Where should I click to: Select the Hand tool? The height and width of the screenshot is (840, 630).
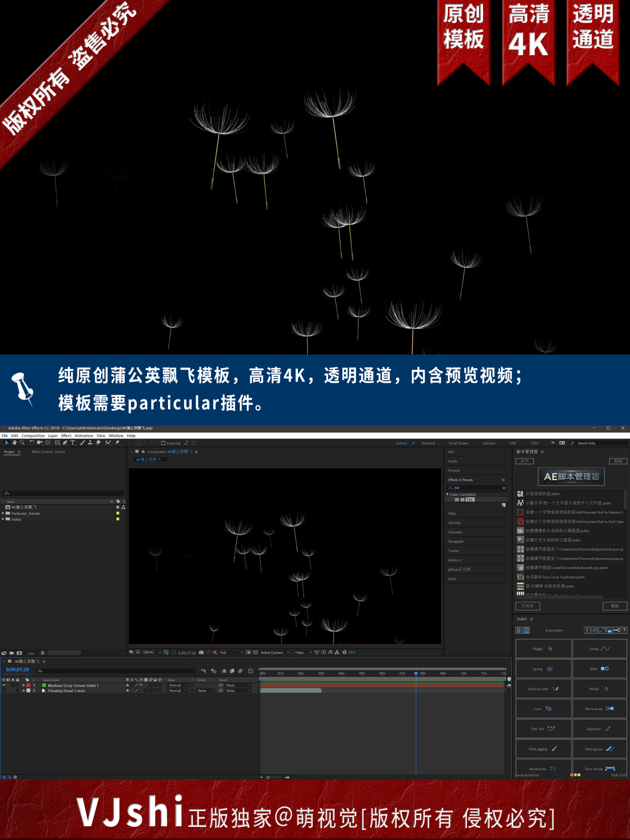point(14,443)
